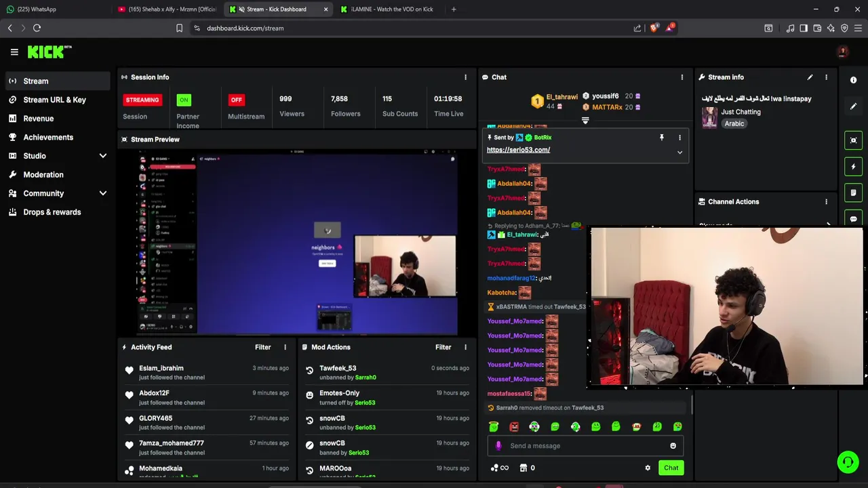Click snowCB unbanned mod action row

point(387,423)
